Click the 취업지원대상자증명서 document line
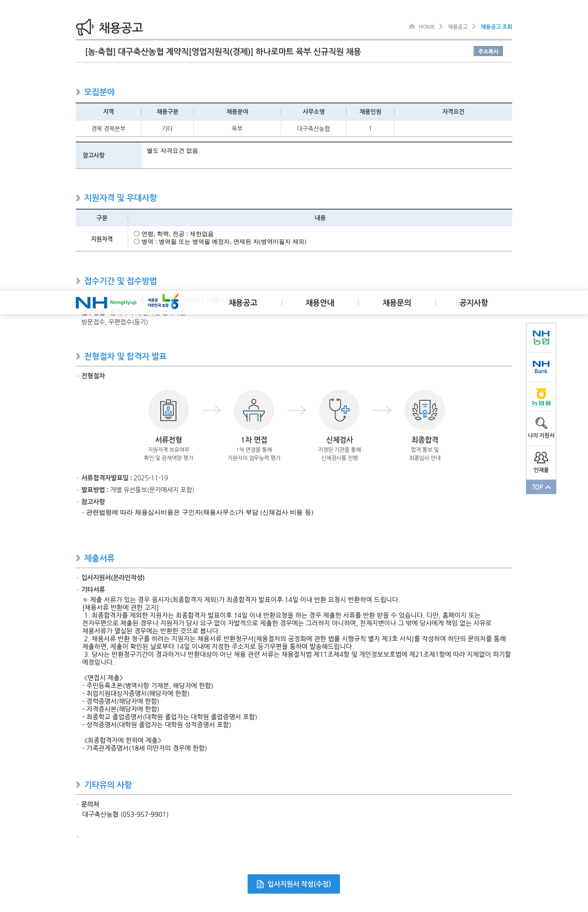 (136, 694)
